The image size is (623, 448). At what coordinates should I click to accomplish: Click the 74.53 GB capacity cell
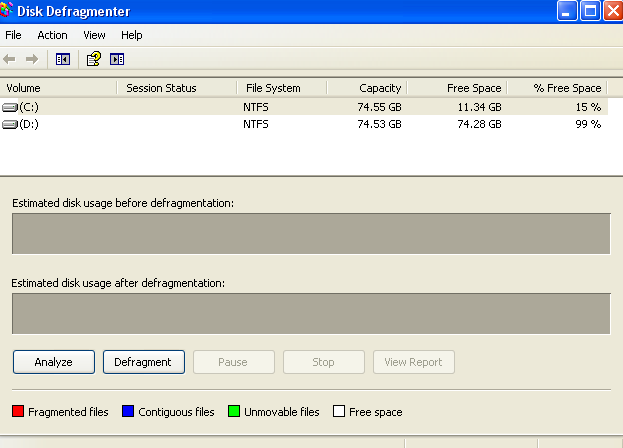379,124
